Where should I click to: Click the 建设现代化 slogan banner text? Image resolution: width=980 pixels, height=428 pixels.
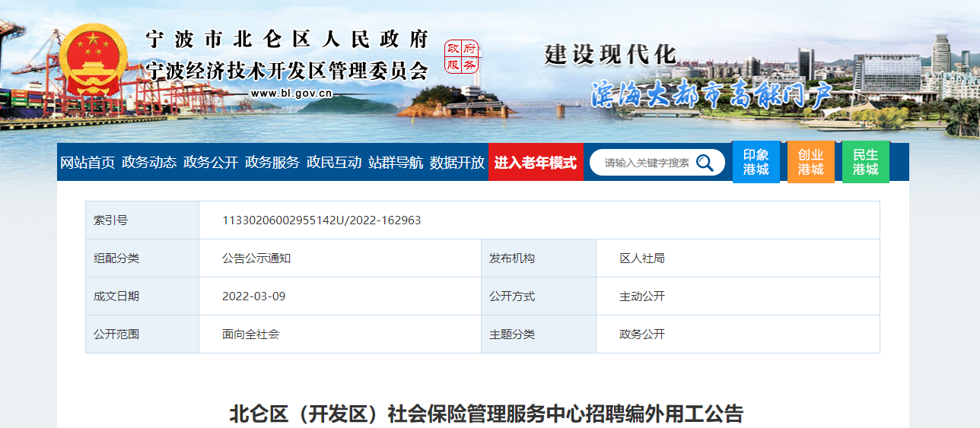pyautogui.click(x=610, y=55)
